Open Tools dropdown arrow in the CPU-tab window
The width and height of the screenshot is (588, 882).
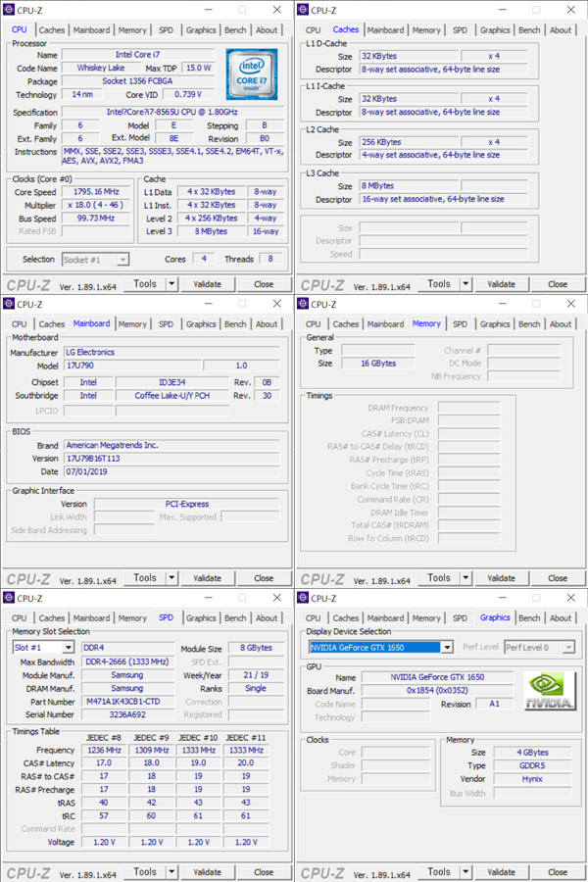(x=171, y=284)
